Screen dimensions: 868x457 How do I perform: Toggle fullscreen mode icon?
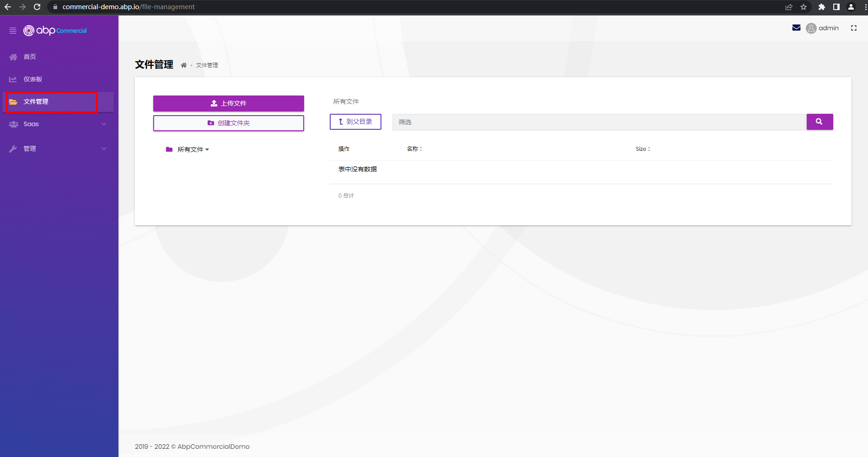(x=854, y=28)
